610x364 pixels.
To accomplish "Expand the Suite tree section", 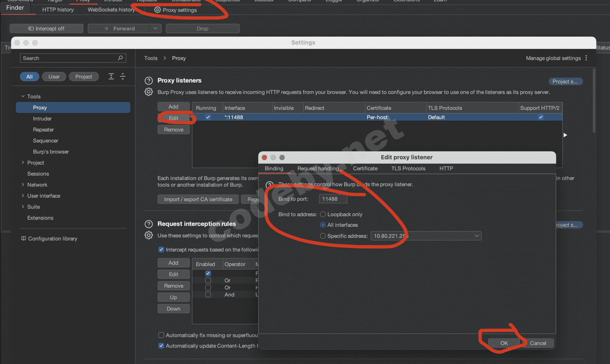I will click(23, 207).
